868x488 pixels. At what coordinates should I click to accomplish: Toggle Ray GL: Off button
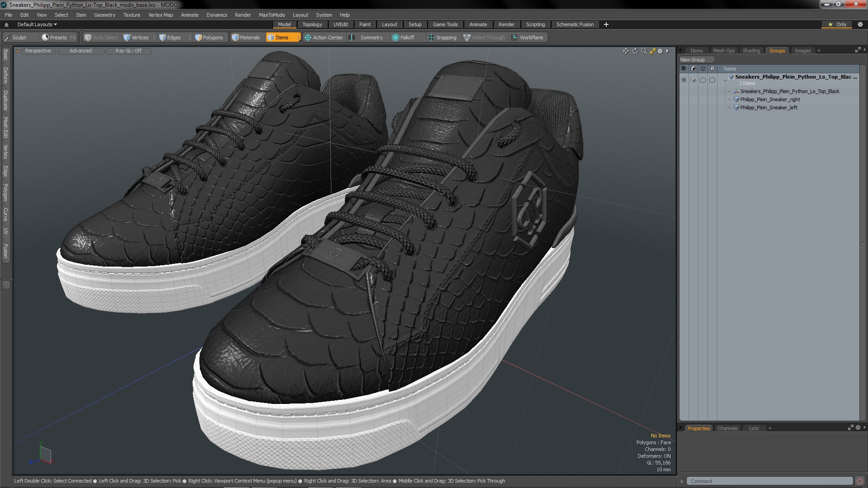[128, 51]
